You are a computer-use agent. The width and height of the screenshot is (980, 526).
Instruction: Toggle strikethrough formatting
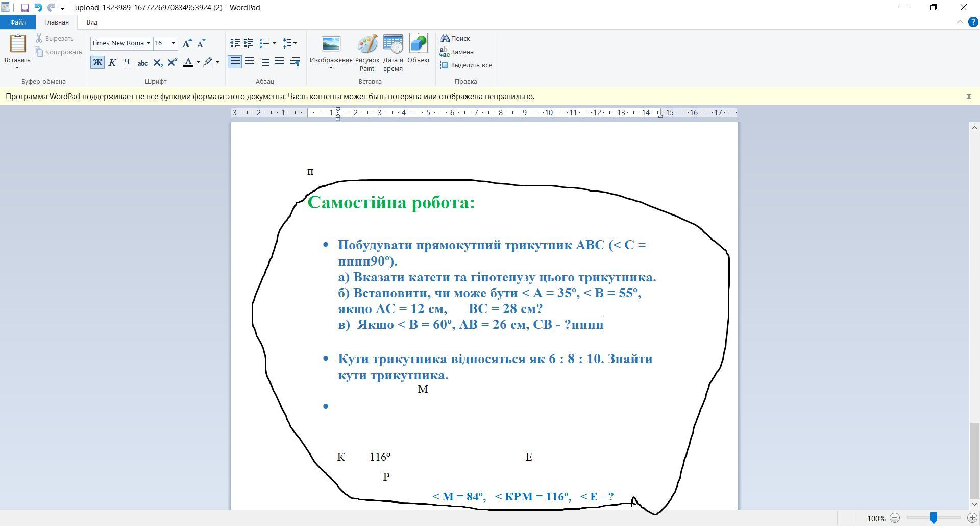[x=142, y=62]
